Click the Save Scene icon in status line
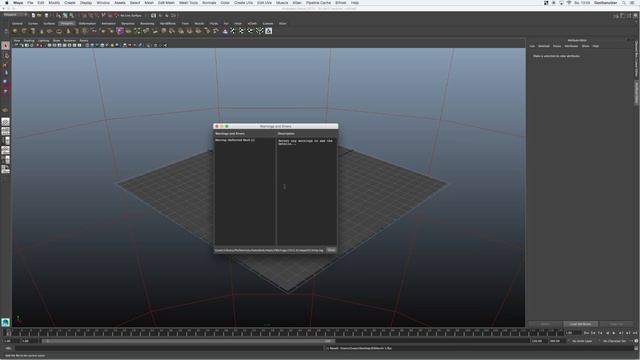The height and width of the screenshot is (360, 640). [46, 16]
